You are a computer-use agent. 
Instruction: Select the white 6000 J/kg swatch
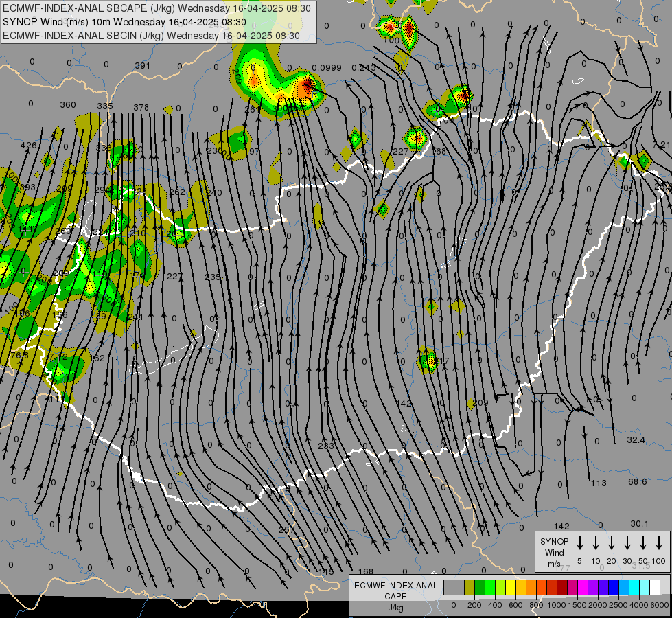coord(655,587)
